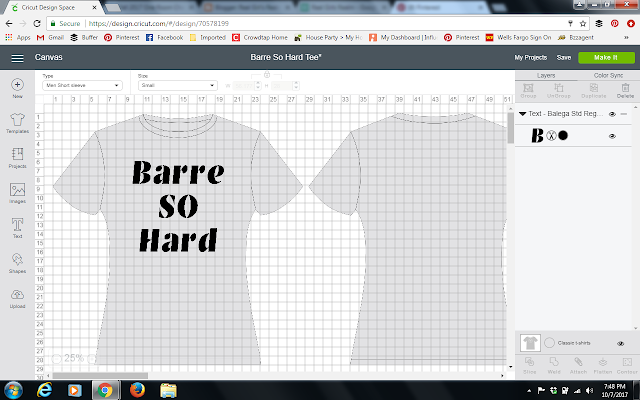This screenshot has width=640, height=400.
Task: Reload the page in Chrome
Action: pyautogui.click(x=37, y=24)
